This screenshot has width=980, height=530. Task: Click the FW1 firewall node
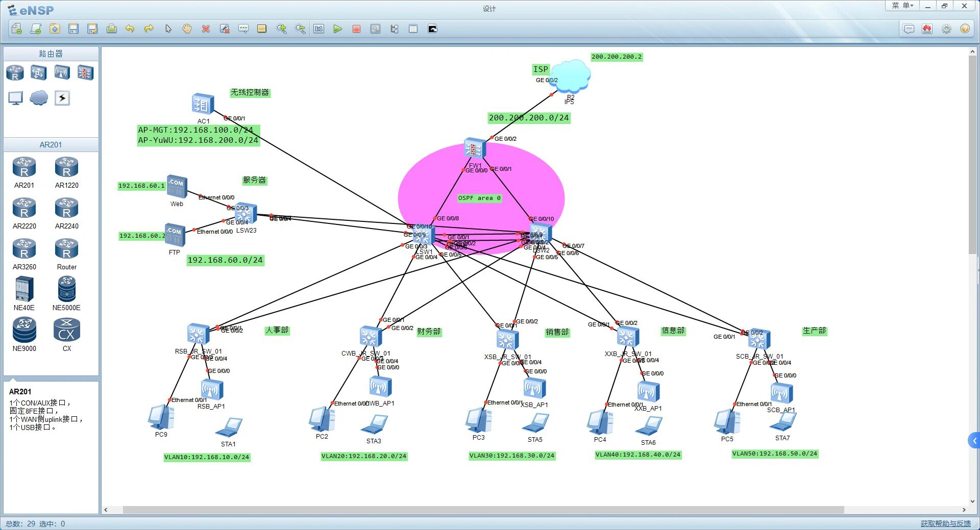474,149
